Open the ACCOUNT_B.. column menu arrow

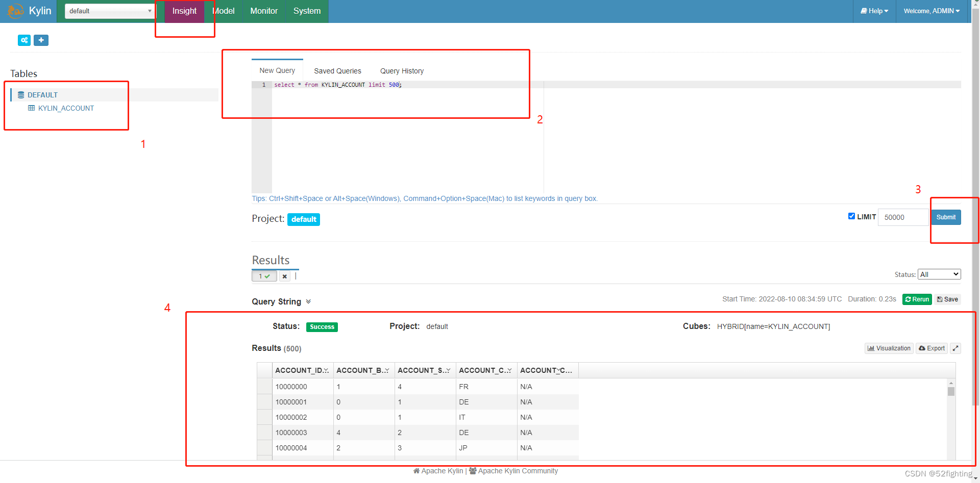point(386,371)
